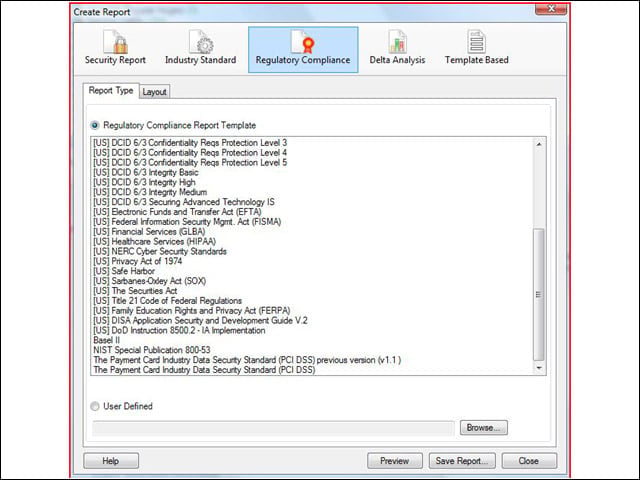Screen dimensions: 640x480
Task: Select [US] Privacy Act of 1974
Action: 138,261
